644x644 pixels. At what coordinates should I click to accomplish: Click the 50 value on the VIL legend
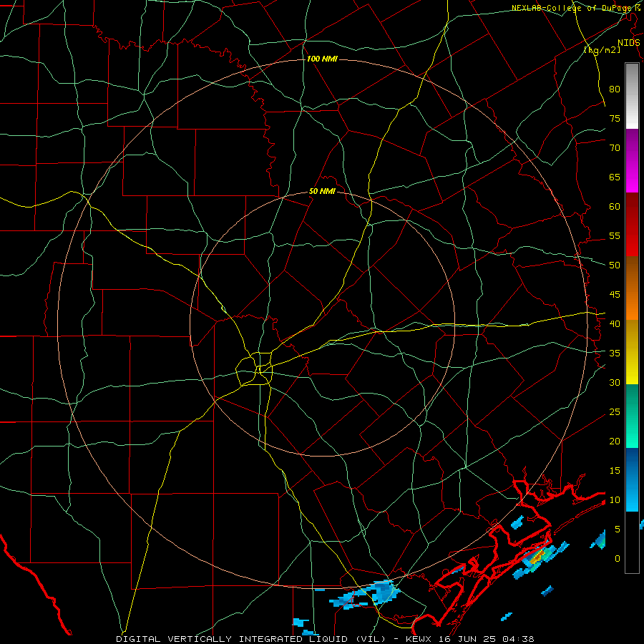click(615, 265)
